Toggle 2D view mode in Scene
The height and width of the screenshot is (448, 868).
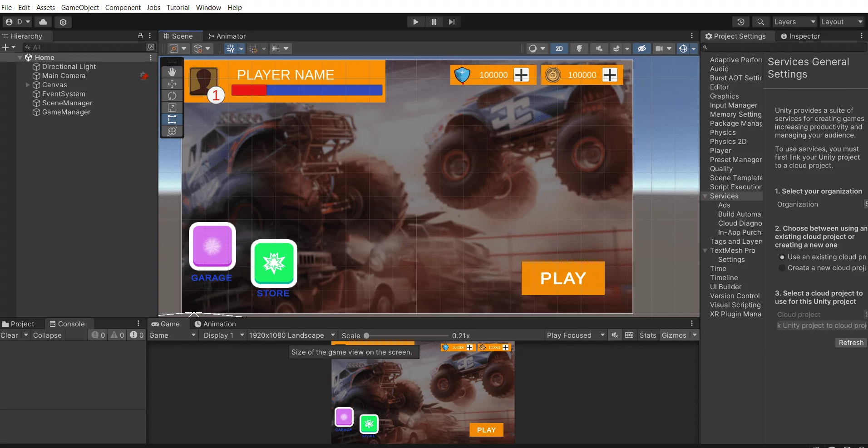559,49
